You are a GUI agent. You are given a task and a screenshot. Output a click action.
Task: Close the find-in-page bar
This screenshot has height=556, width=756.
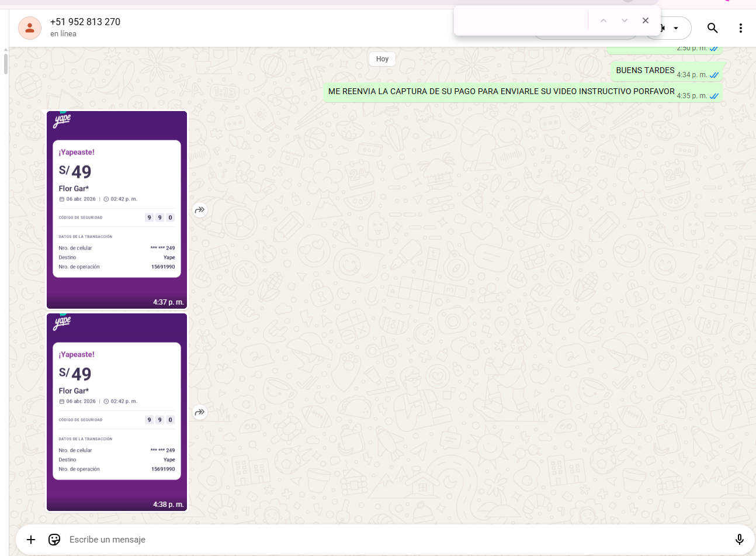pyautogui.click(x=645, y=20)
